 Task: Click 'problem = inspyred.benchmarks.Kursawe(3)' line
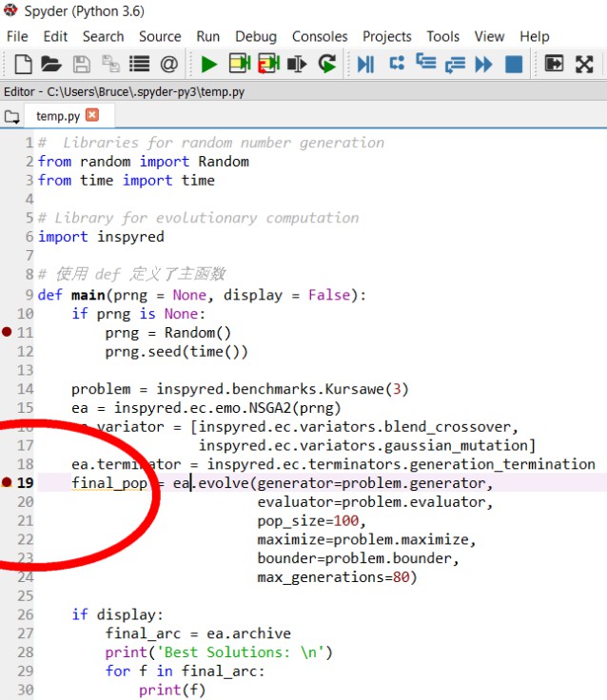240,389
